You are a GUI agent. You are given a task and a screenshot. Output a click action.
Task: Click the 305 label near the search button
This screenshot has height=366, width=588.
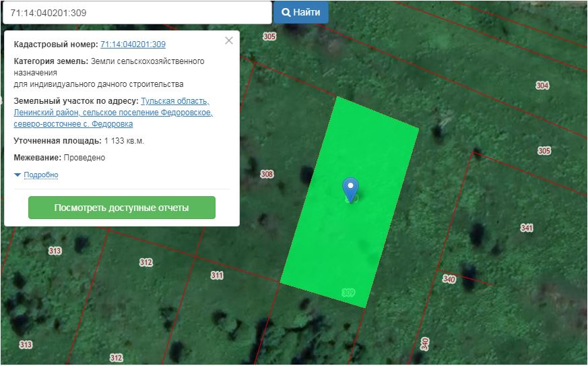(269, 36)
